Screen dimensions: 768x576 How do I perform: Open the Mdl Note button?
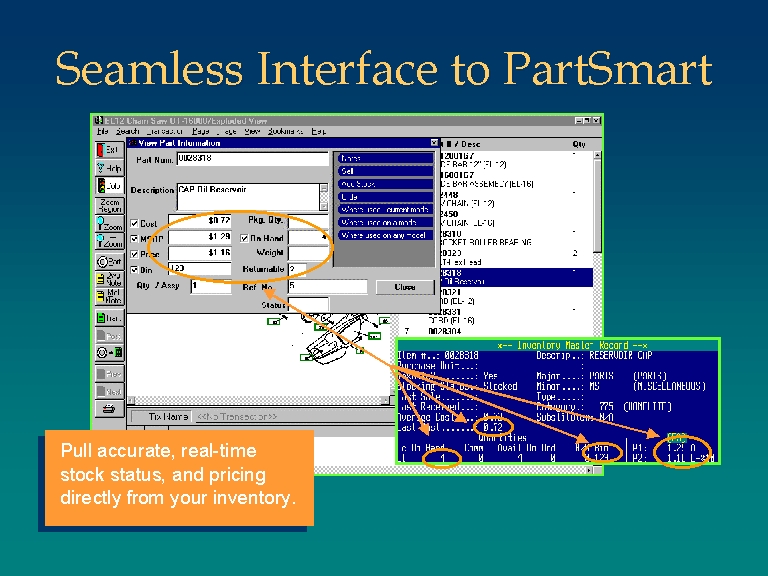[x=109, y=296]
